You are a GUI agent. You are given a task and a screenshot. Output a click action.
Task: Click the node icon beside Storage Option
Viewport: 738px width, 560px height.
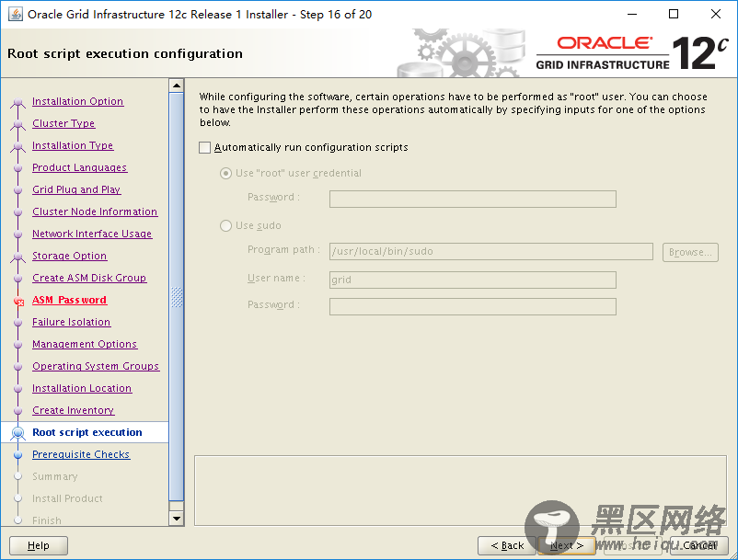[x=17, y=257]
